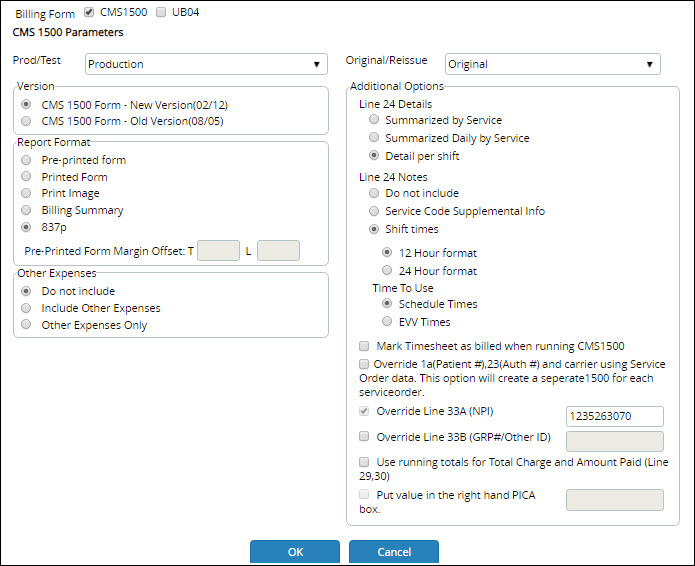
Task: Select Do not include under Line 24 Notes
Action: (374, 193)
